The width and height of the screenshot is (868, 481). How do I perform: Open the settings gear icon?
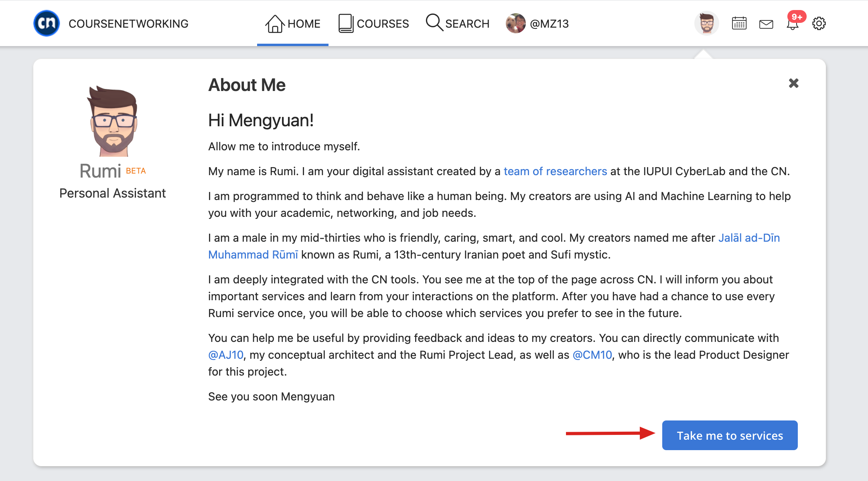(x=819, y=24)
